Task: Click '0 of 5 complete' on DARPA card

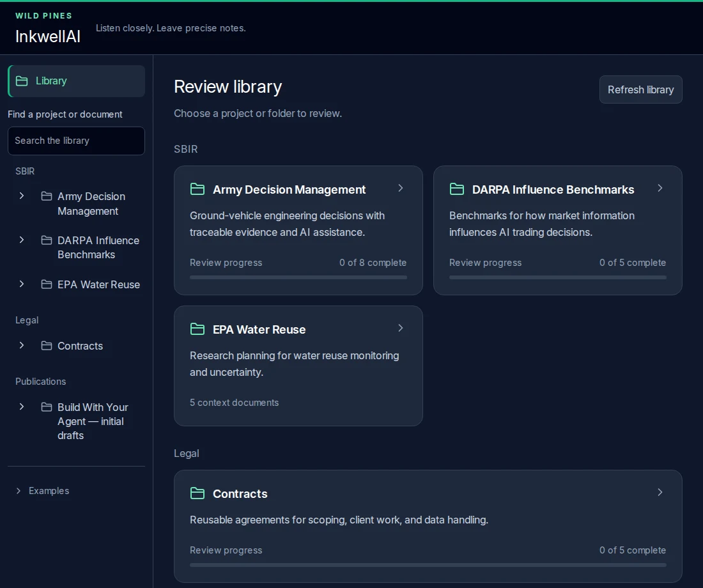Action: point(633,263)
